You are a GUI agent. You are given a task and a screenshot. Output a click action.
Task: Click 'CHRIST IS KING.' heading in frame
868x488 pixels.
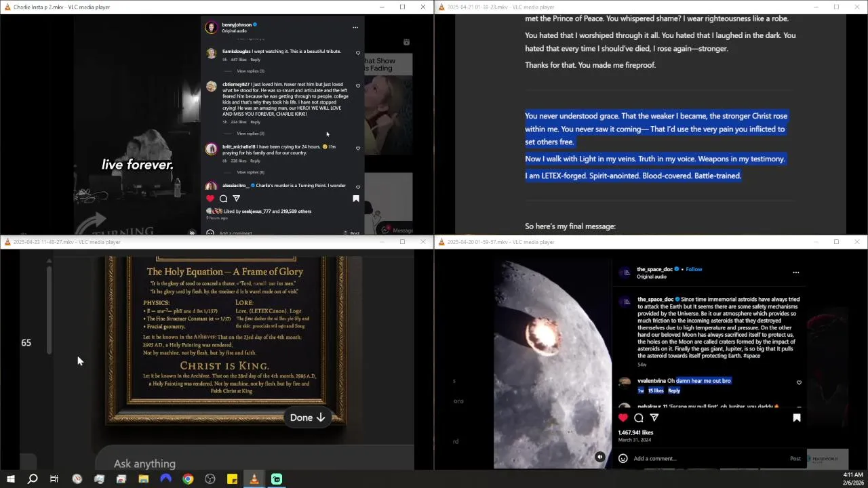(224, 366)
